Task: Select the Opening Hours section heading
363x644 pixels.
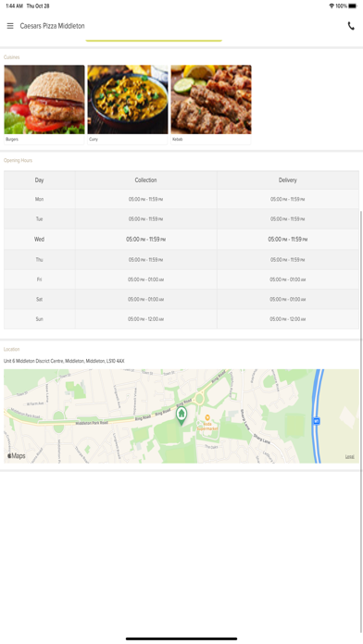Action: [x=18, y=160]
